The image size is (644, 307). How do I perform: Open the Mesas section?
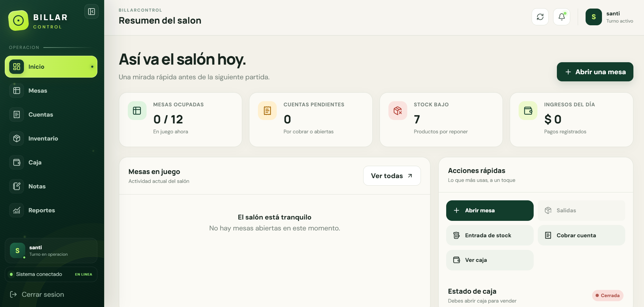pos(51,91)
